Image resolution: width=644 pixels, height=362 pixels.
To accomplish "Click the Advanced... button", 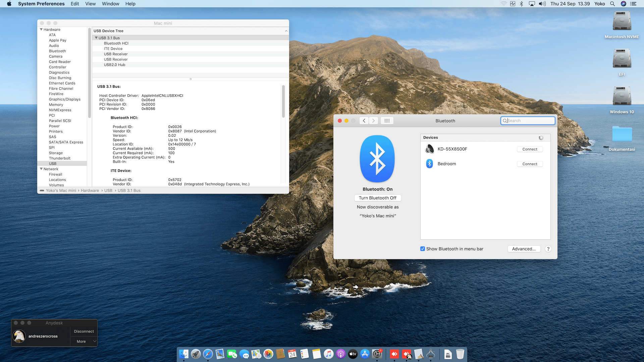I will coord(524,249).
